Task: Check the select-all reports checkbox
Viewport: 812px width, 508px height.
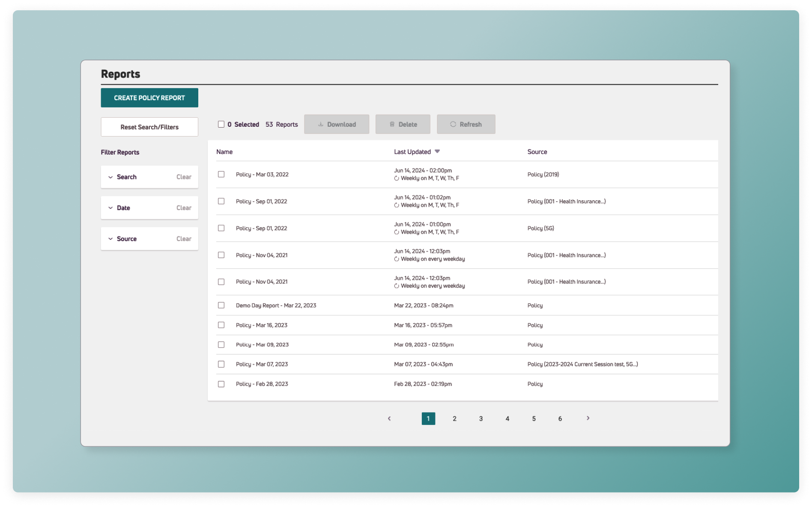Action: coord(221,124)
